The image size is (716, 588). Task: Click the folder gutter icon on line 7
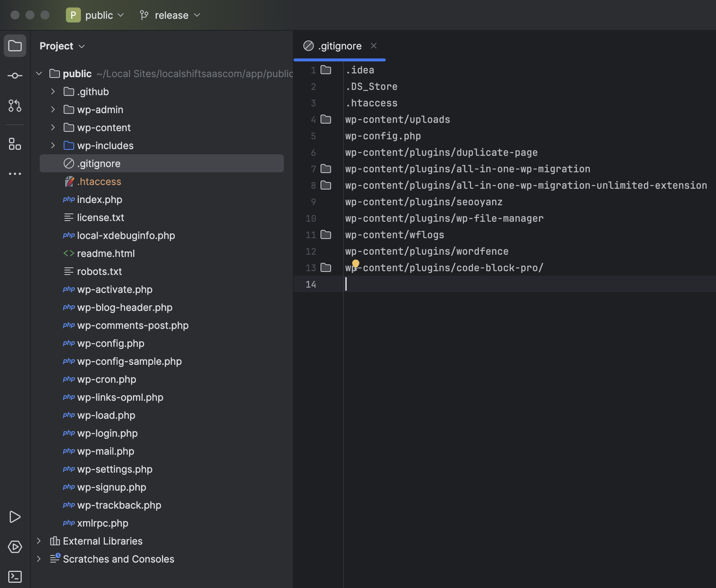tap(326, 169)
